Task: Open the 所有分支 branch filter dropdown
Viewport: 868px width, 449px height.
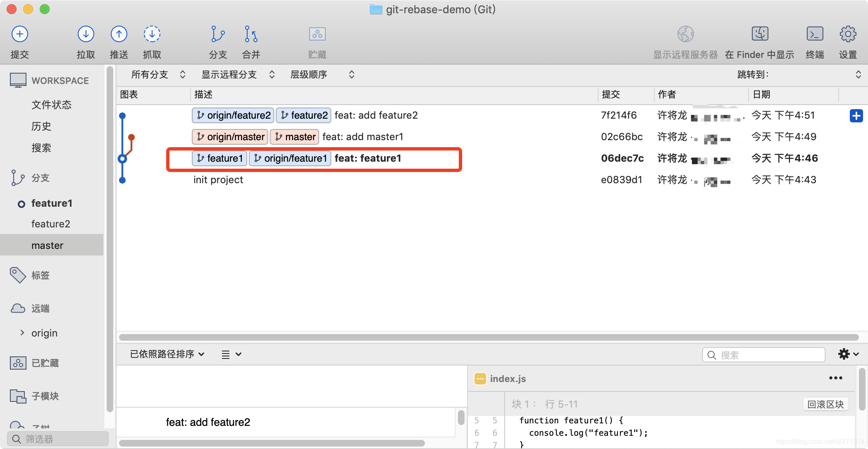Action: pos(157,74)
